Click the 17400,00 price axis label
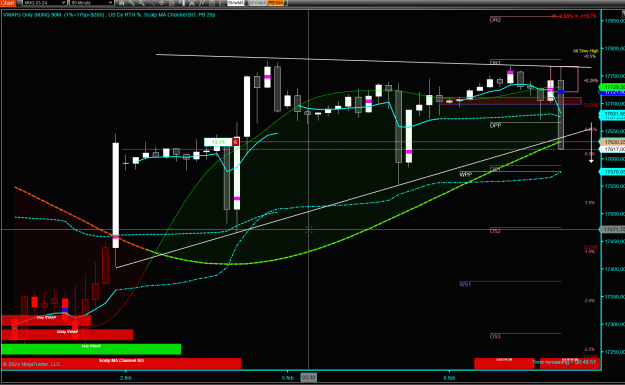 coord(615,269)
